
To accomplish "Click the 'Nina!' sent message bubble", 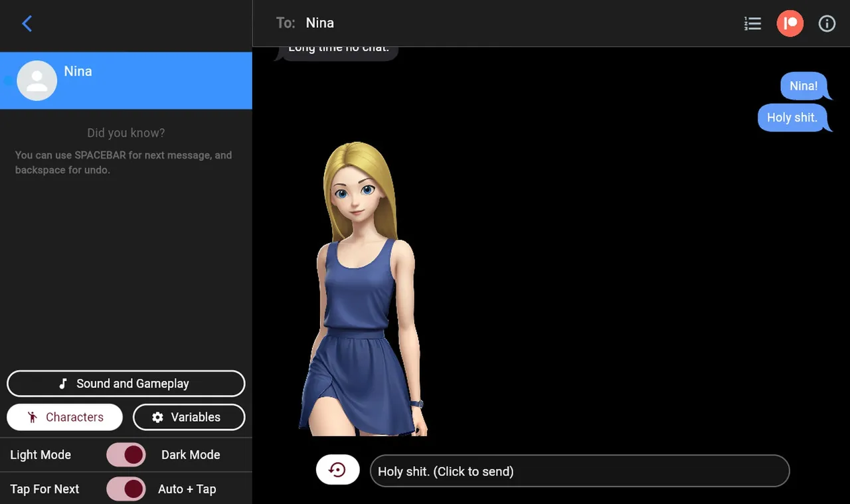I will [804, 86].
